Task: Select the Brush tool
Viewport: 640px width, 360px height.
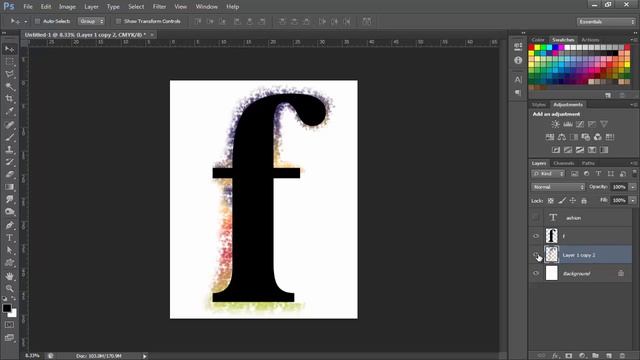Action: pyautogui.click(x=9, y=137)
